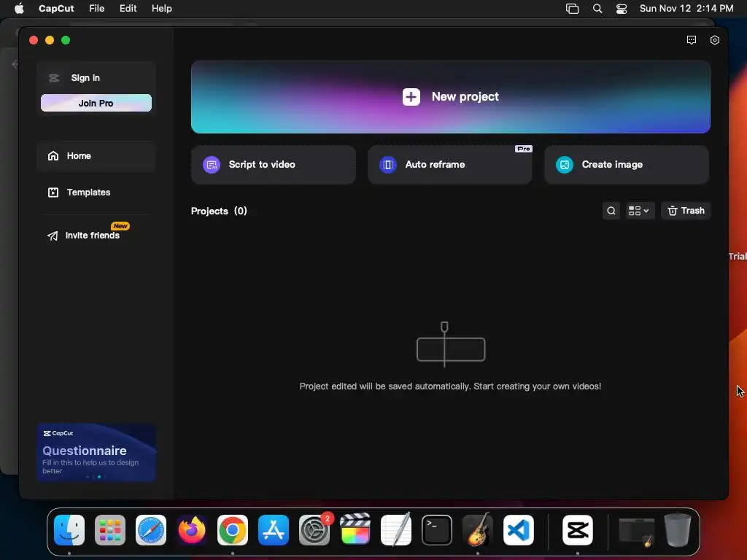Launch Visual Studio Code from the Dock

(519, 530)
